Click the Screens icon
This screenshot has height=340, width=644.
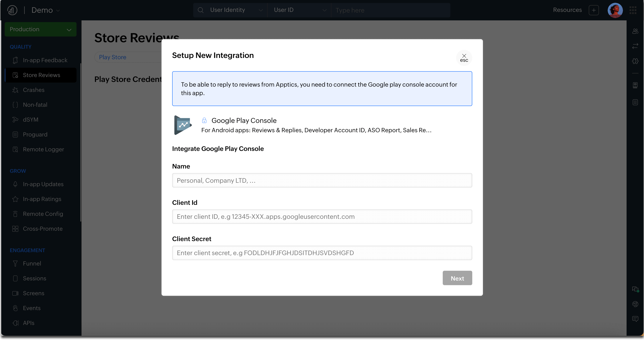(15, 293)
